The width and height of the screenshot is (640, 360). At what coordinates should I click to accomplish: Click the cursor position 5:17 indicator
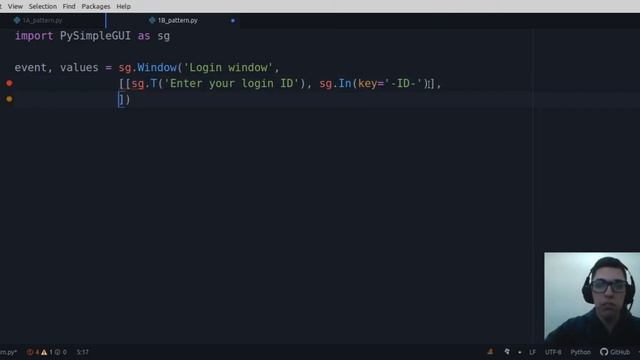pyautogui.click(x=82, y=352)
